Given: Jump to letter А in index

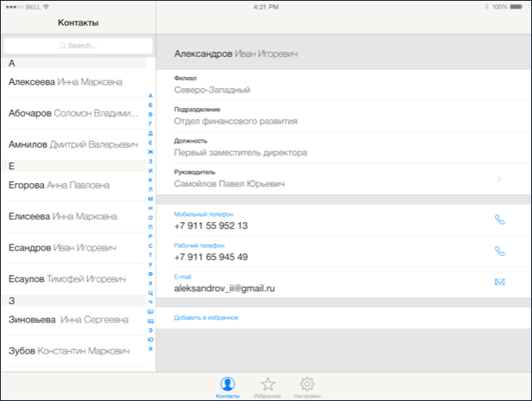Looking at the screenshot, I should click(150, 96).
